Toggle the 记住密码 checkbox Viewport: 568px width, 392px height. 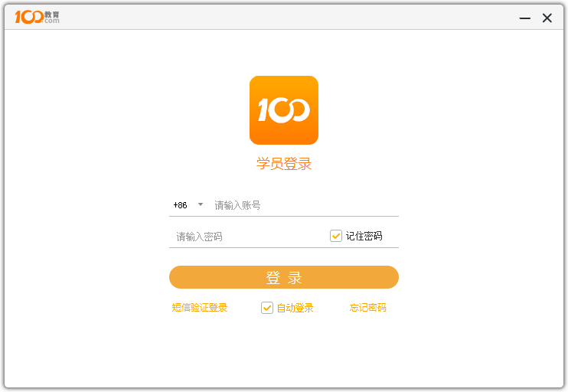pyautogui.click(x=336, y=236)
